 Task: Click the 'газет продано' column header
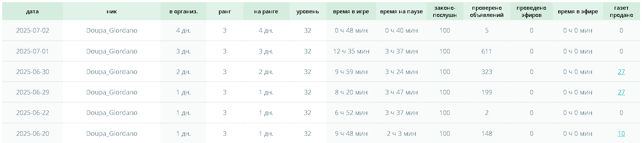(x=621, y=11)
